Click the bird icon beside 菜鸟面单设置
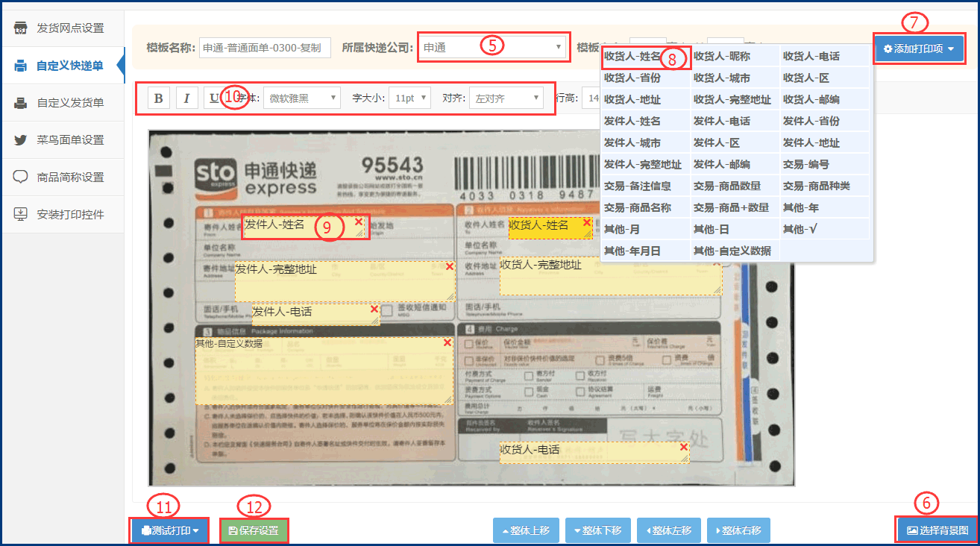 (x=21, y=140)
